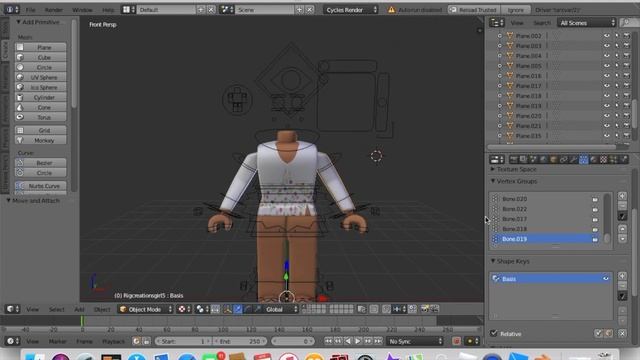Click the Ico Sphere icon button
Screen dimensions: 640x360
pyautogui.click(x=20, y=87)
